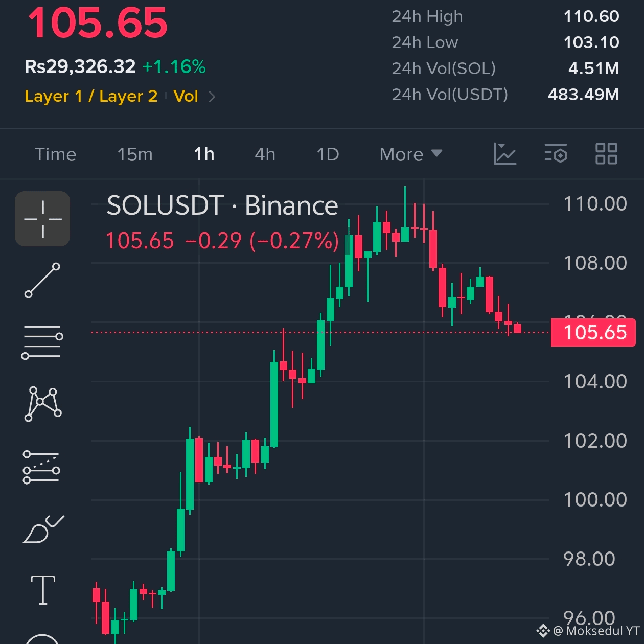Open chart settings icon with hexagon
644x644 pixels.
coord(556,154)
